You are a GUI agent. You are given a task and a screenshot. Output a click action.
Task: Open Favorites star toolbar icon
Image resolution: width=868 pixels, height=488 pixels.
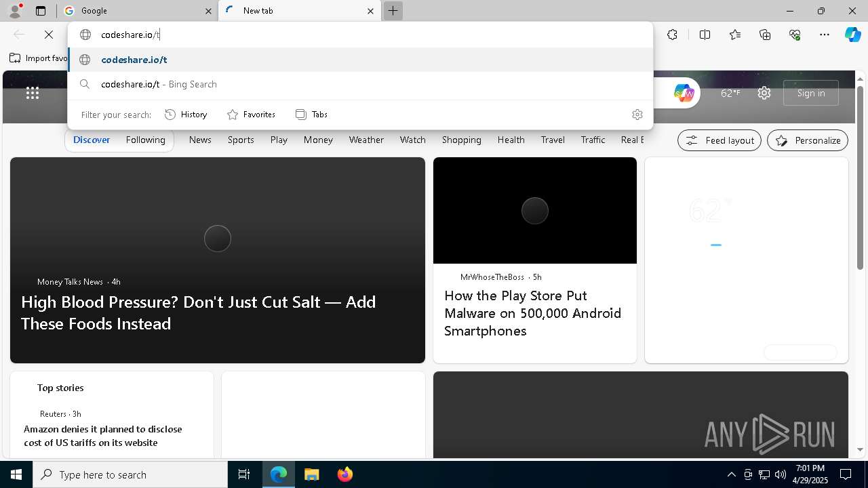pyautogui.click(x=735, y=35)
